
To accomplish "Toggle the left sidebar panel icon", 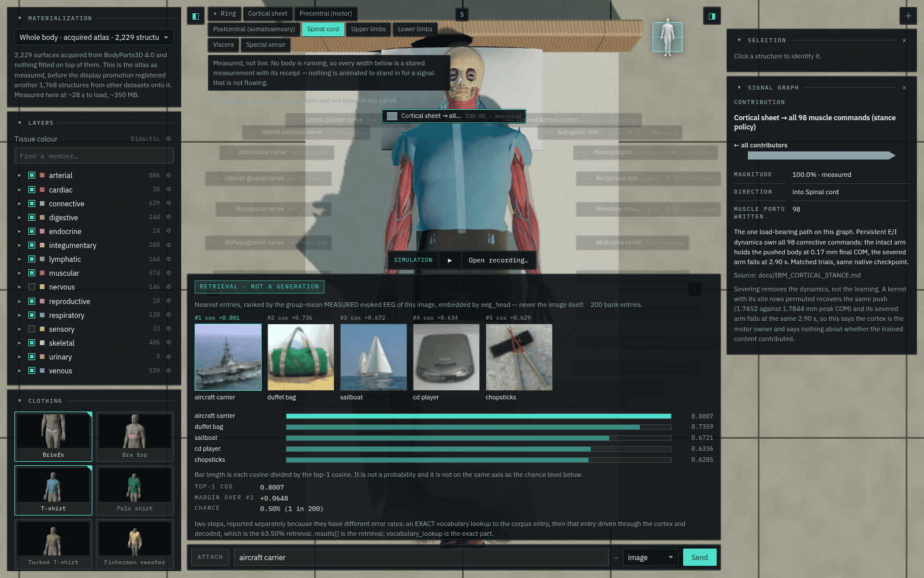I will (196, 16).
